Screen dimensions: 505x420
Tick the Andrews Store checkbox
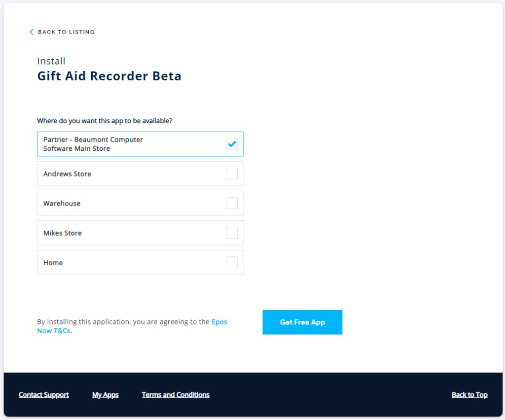(x=232, y=174)
